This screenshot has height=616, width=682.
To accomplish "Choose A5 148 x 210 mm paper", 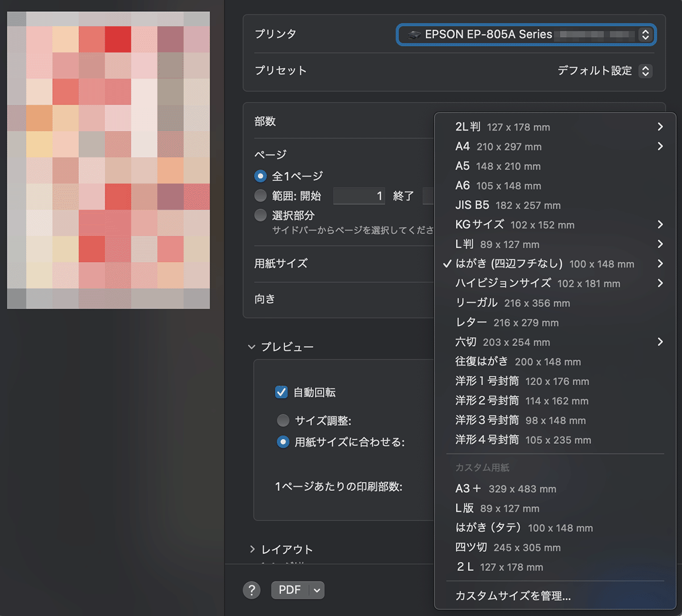I will click(x=555, y=166).
